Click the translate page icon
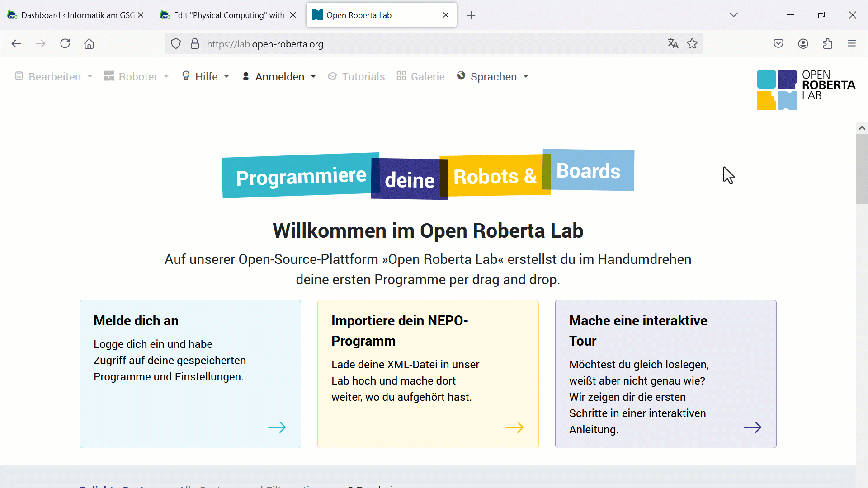 [x=673, y=44]
